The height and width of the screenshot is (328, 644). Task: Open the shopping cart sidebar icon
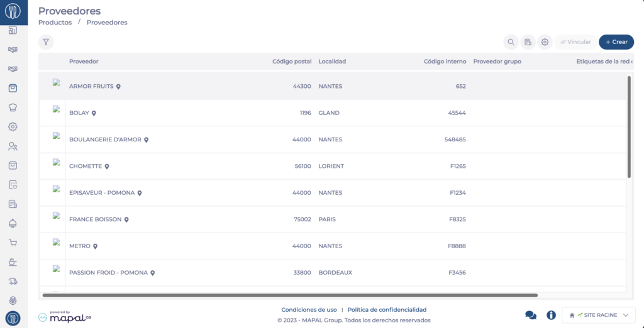point(13,243)
